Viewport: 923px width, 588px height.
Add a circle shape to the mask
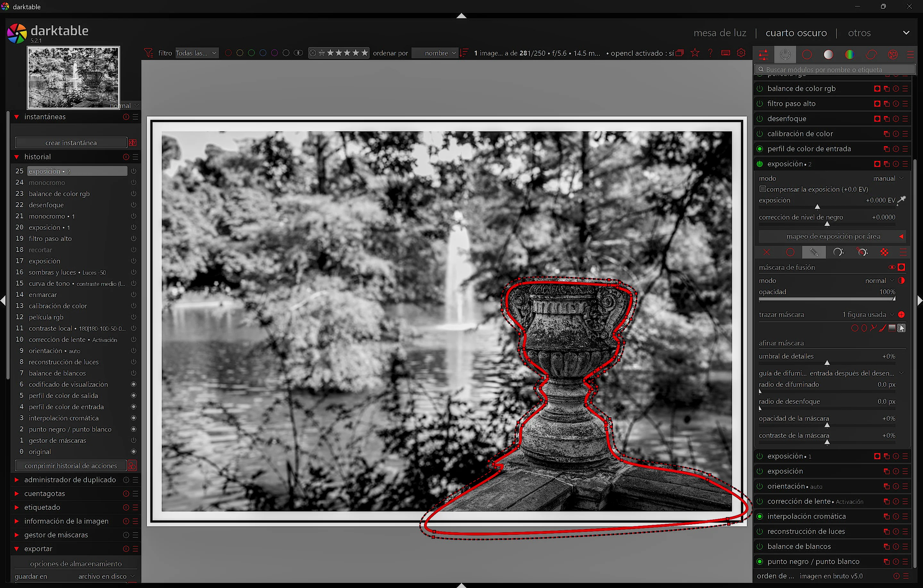[x=854, y=328]
